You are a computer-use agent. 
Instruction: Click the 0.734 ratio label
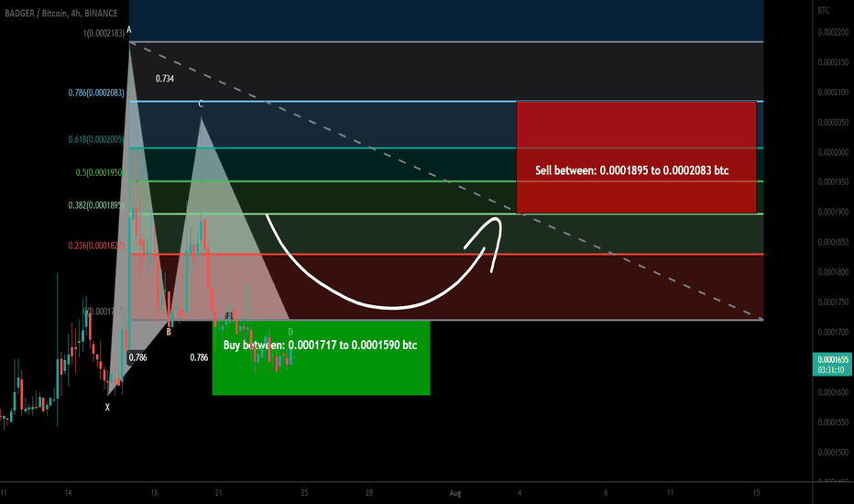[x=165, y=79]
